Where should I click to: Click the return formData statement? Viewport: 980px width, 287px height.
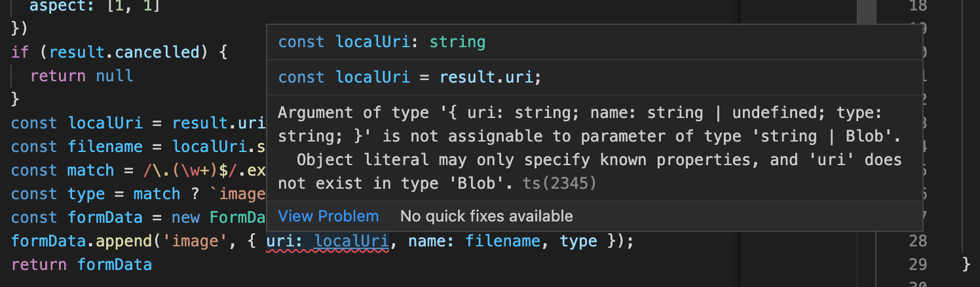(82, 265)
